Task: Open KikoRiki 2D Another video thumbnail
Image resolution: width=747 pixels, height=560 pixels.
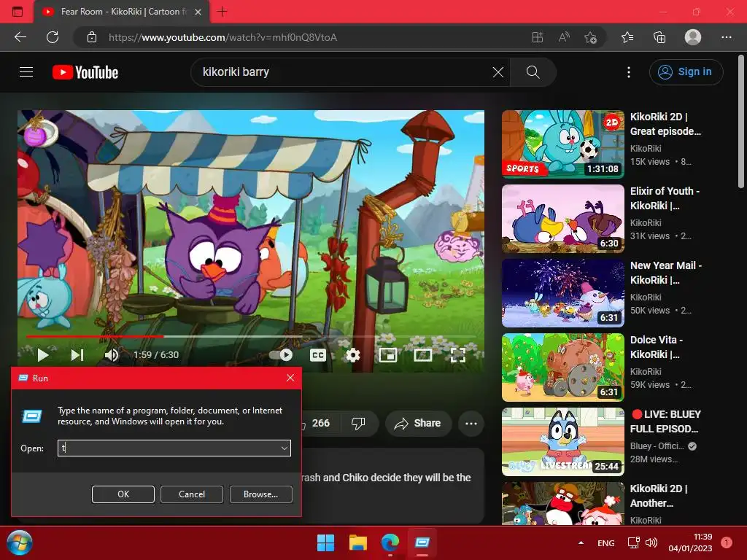Action: tap(562, 503)
